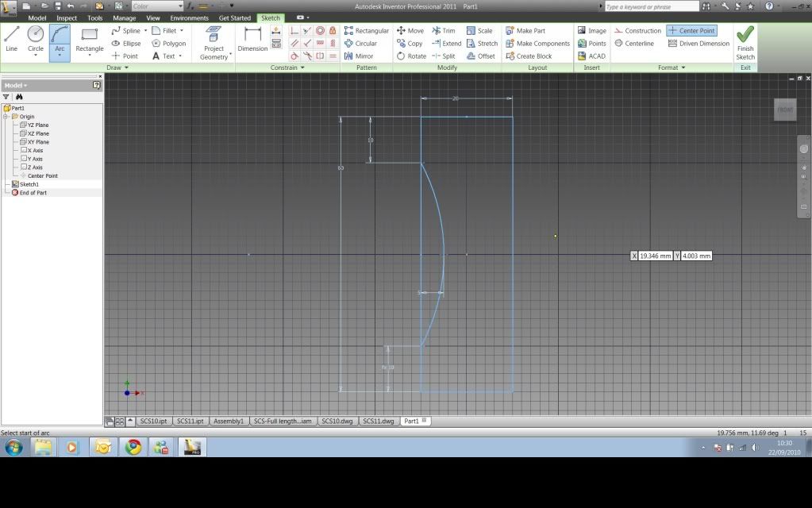The width and height of the screenshot is (812, 508).
Task: Select the Line sketch tool
Action: (x=11, y=39)
